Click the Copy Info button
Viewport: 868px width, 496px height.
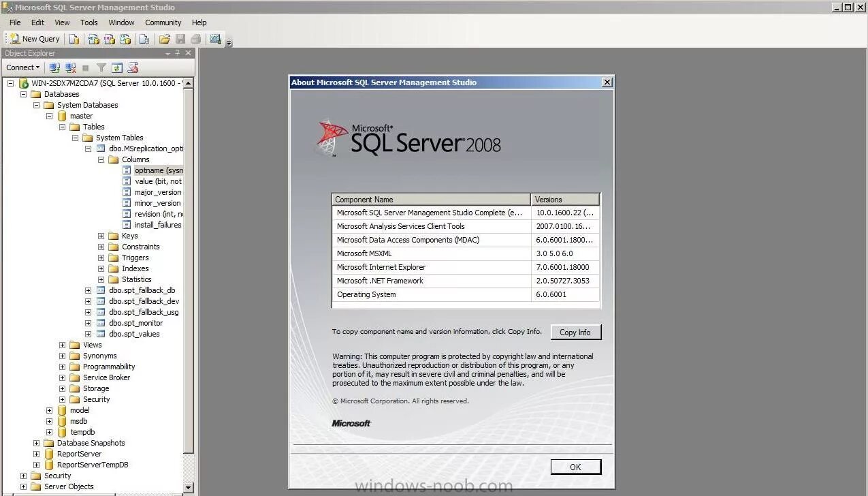pos(575,332)
